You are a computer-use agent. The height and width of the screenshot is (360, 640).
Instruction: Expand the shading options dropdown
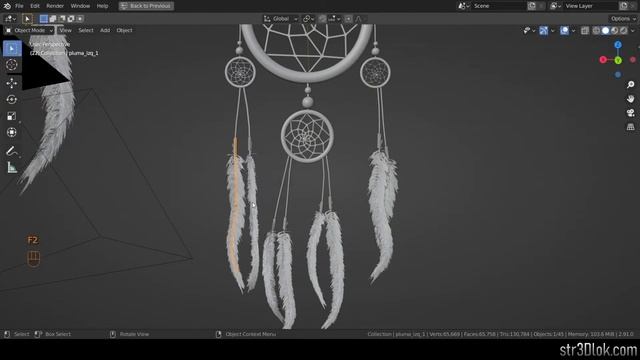(x=633, y=31)
